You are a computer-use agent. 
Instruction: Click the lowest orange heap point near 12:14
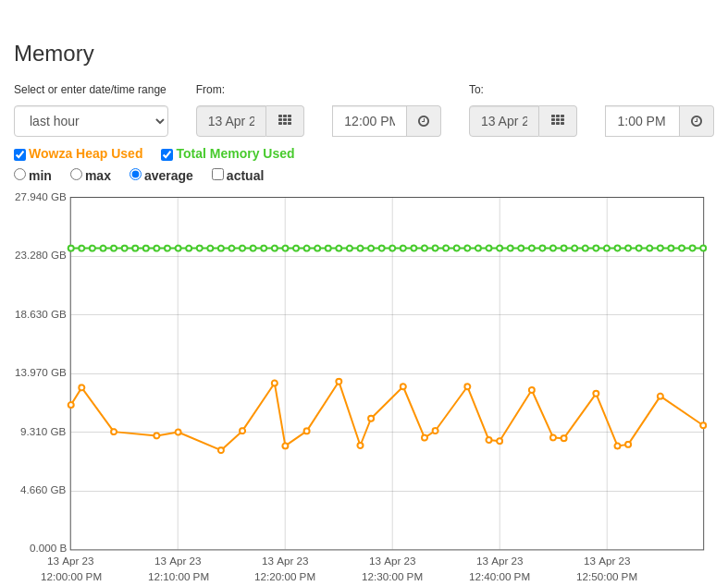coord(221,450)
